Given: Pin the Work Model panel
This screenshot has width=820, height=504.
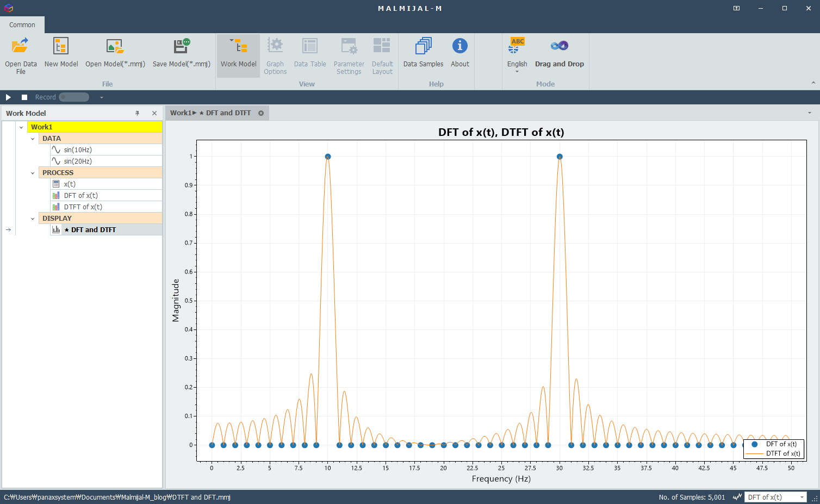Looking at the screenshot, I should pos(138,113).
